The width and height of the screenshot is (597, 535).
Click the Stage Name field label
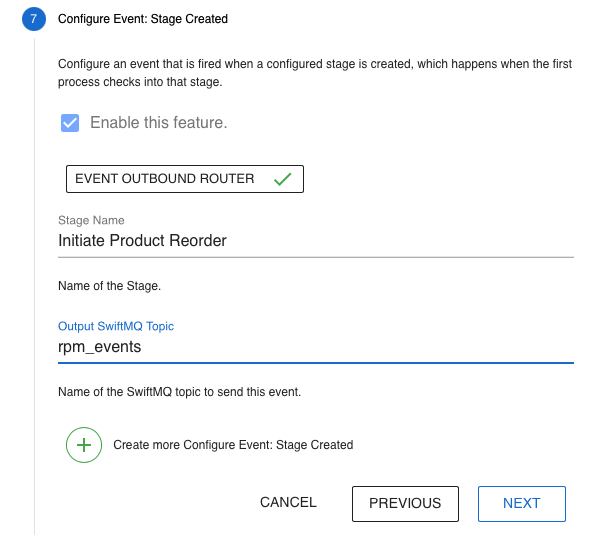point(91,220)
